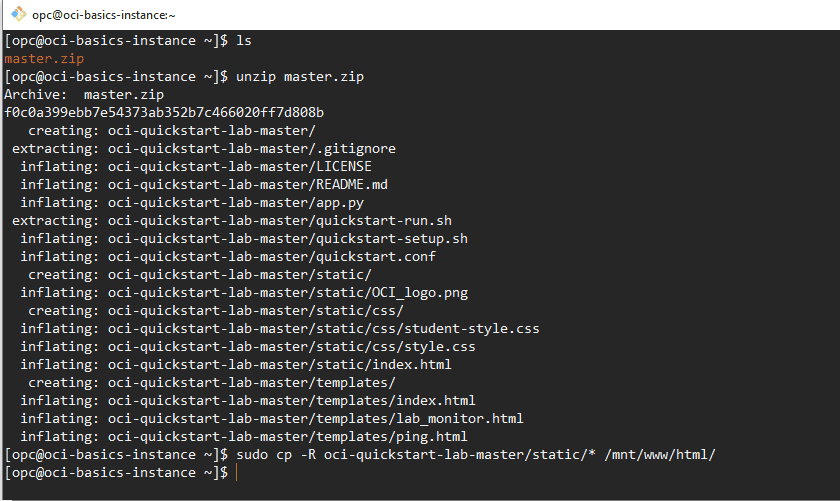Click the 'Archive: master.zip' output line

tap(84, 95)
